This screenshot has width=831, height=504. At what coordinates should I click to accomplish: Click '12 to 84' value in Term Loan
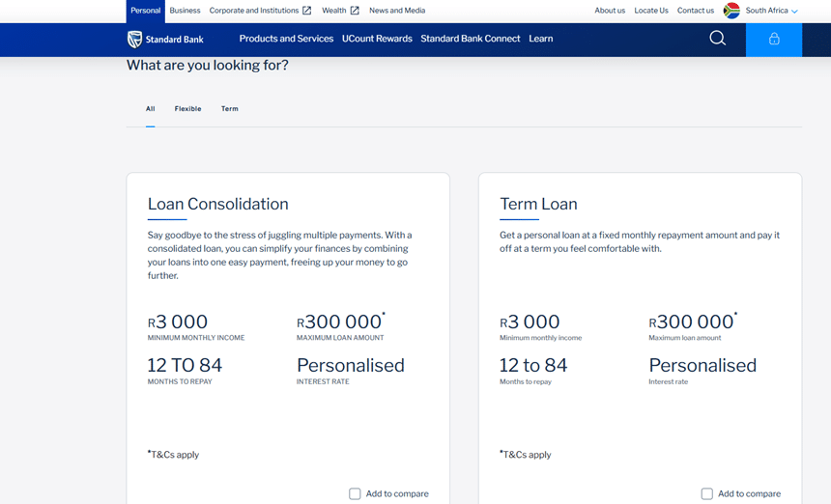pyautogui.click(x=533, y=365)
